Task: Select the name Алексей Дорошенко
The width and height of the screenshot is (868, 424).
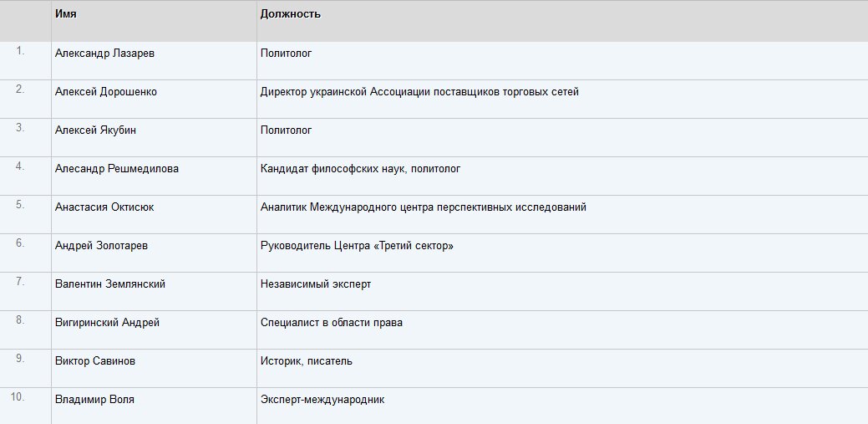Action: [106, 92]
